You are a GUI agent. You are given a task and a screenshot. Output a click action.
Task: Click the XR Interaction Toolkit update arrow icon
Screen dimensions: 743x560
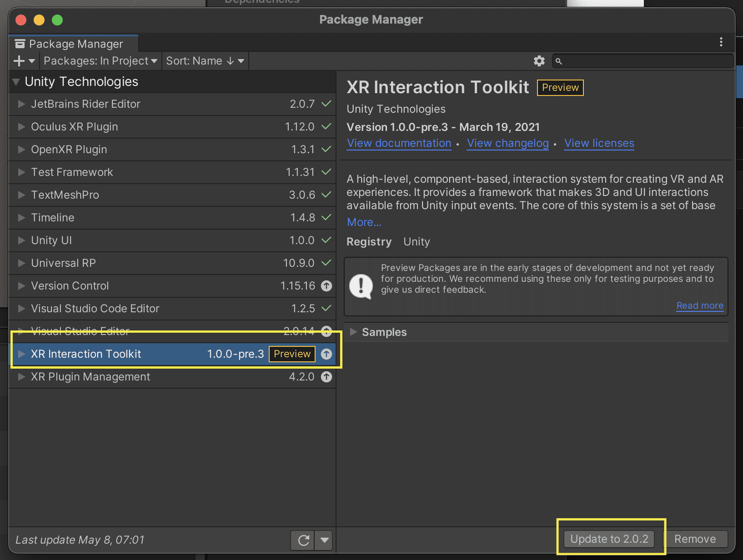pos(326,354)
